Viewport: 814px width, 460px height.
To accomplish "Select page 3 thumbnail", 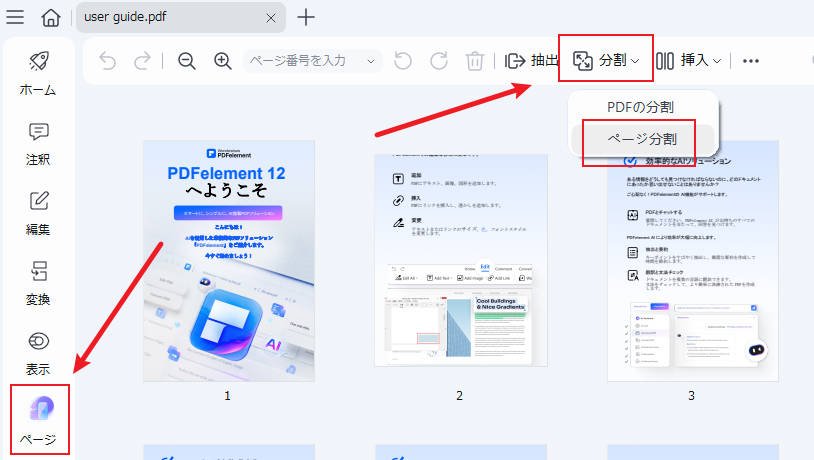I will point(693,261).
